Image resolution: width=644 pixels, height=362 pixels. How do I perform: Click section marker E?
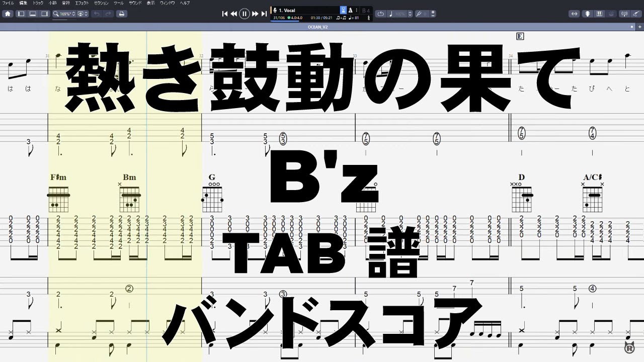click(520, 36)
